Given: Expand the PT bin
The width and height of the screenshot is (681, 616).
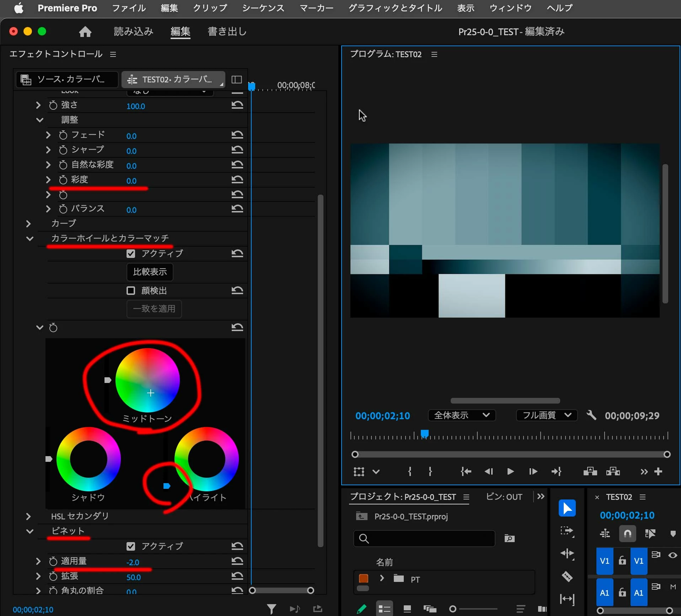Looking at the screenshot, I should [382, 578].
